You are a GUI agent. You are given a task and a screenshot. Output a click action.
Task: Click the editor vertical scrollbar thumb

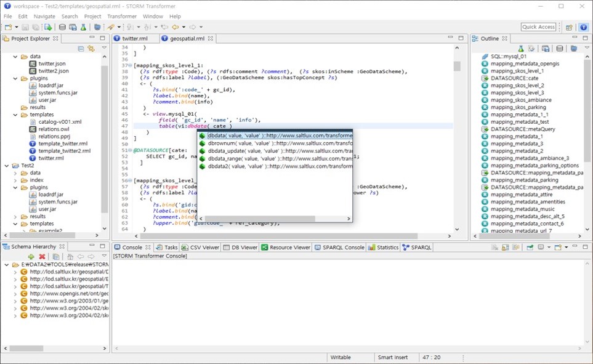(458, 66)
